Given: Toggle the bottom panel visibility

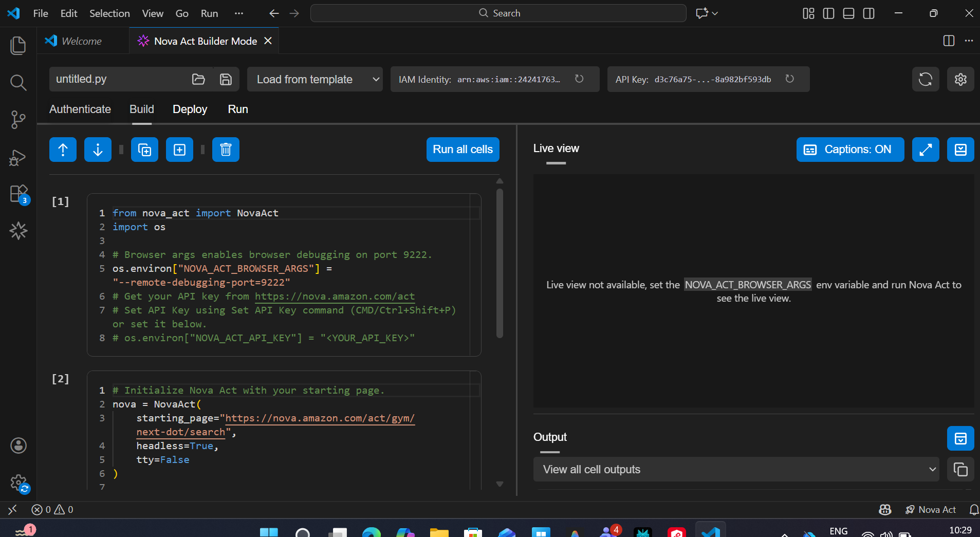Looking at the screenshot, I should [848, 13].
